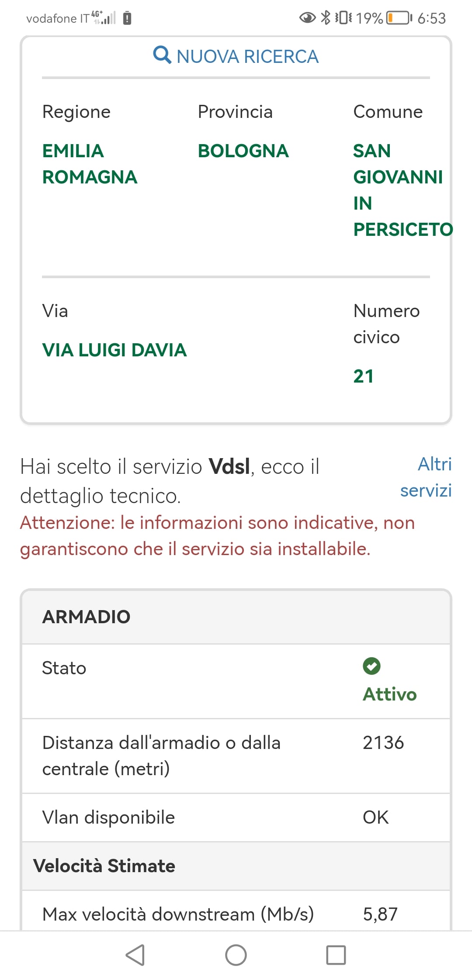Tap the Android home circle button
Viewport: 472px width, 980px height.
(236, 955)
